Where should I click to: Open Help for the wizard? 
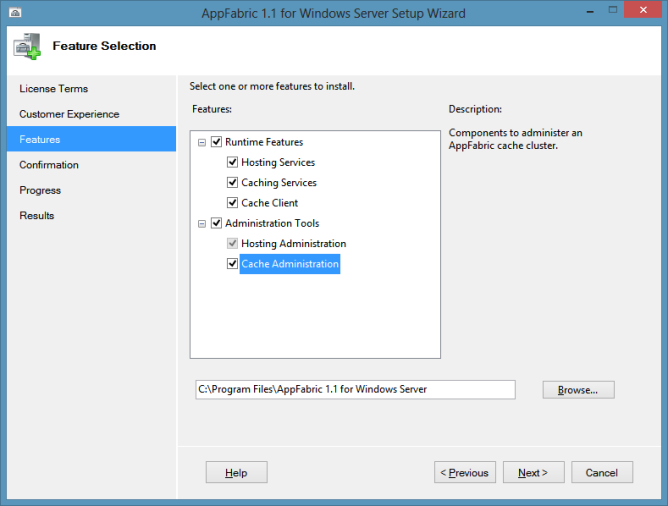(236, 473)
